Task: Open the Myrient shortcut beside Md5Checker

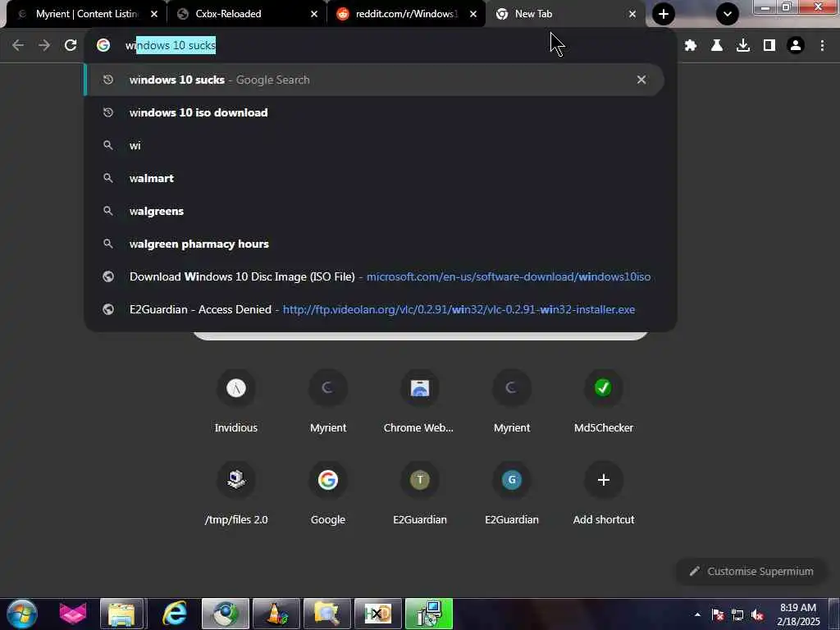Action: coord(512,402)
